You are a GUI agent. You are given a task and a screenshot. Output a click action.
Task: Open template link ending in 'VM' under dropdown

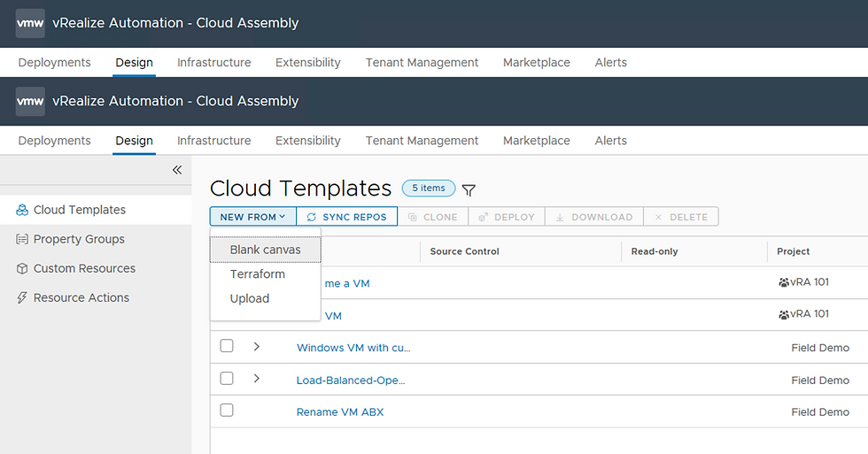point(333,316)
